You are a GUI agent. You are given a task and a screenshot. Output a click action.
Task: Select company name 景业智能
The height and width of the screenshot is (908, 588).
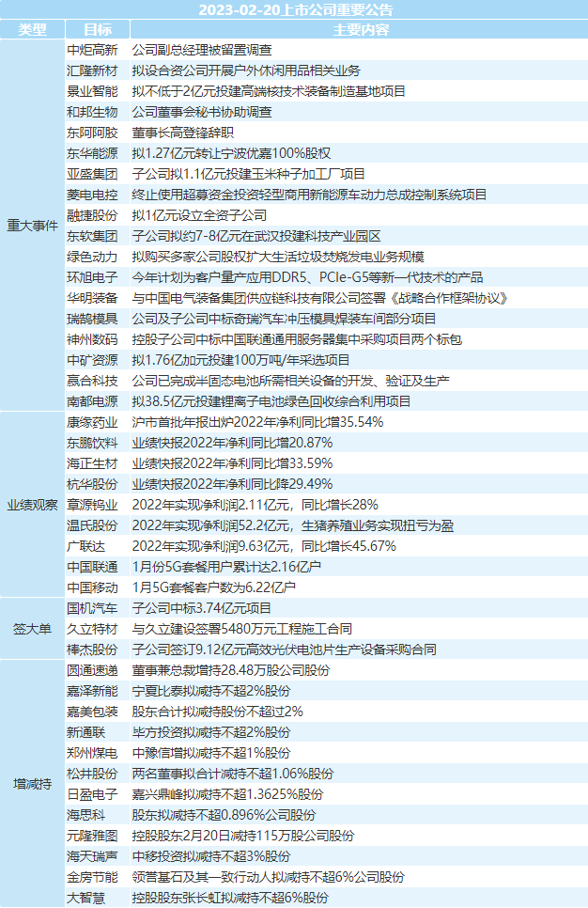(x=92, y=91)
